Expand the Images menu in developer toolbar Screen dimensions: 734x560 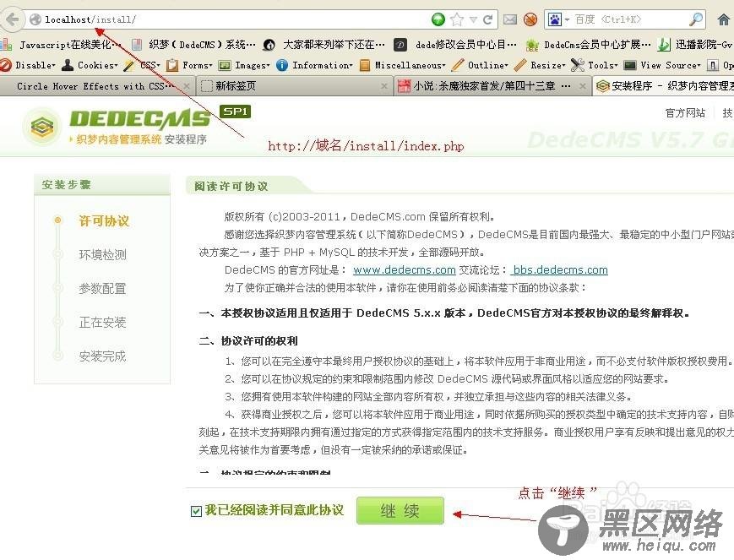(x=244, y=65)
